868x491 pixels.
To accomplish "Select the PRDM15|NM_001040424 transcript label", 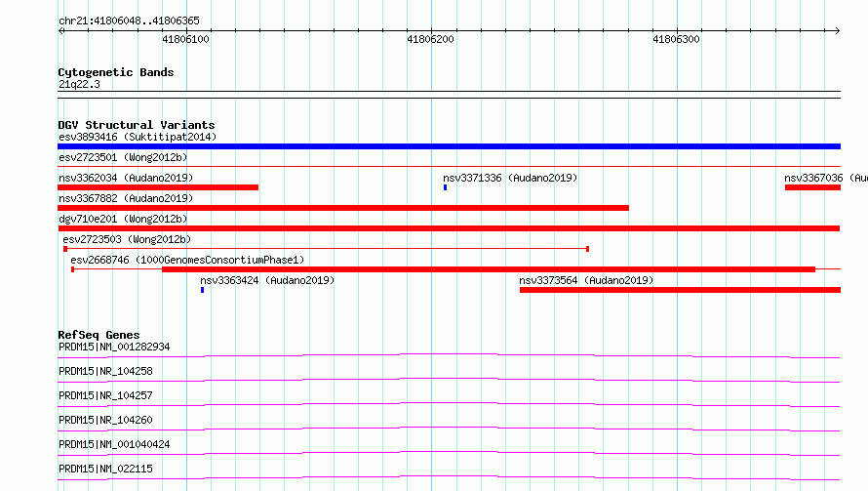I will [x=114, y=444].
